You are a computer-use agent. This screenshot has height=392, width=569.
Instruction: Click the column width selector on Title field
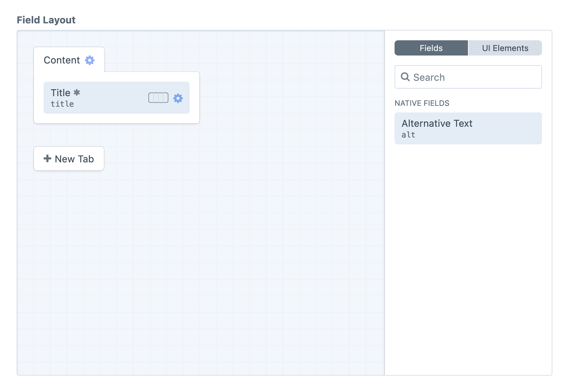tap(158, 98)
